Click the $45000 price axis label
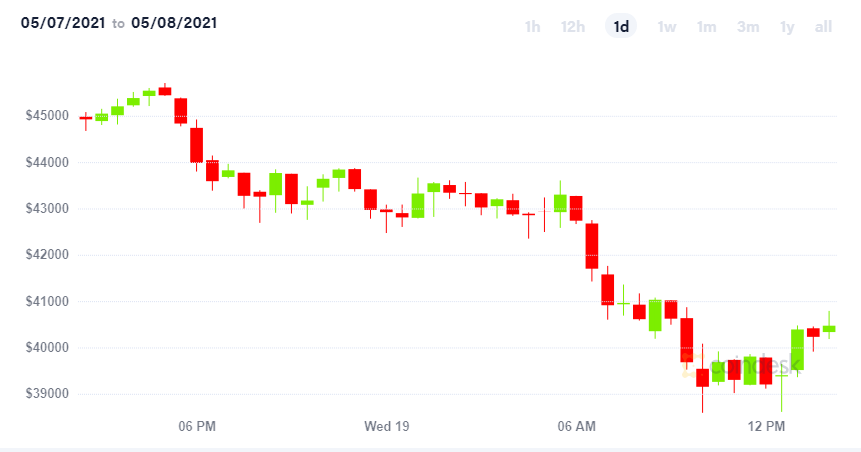 click(x=47, y=116)
